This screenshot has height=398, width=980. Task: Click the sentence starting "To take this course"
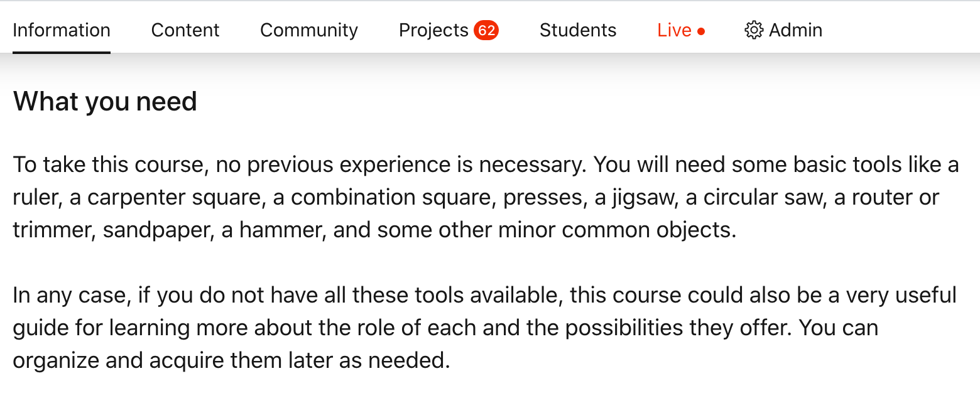(x=300, y=164)
